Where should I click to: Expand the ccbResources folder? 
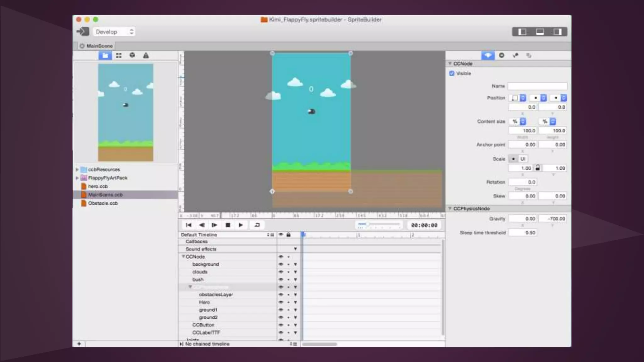pyautogui.click(x=77, y=169)
